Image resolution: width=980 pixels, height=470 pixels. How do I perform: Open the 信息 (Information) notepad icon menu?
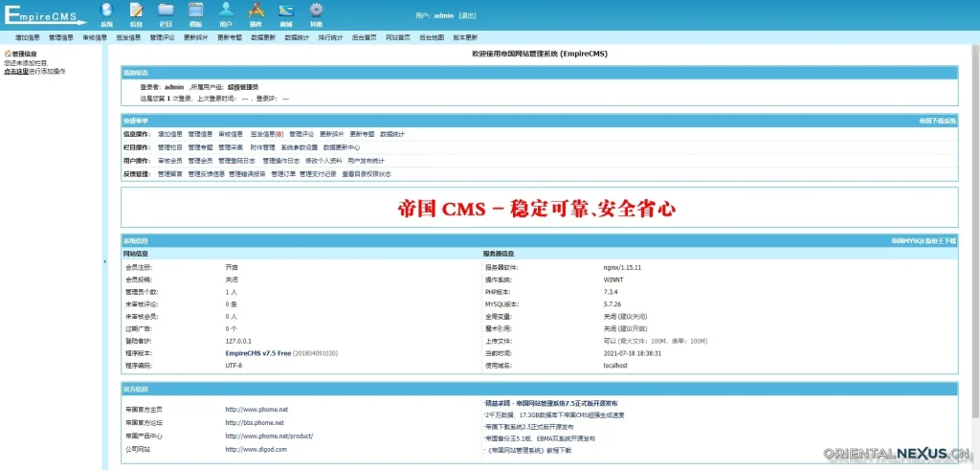[136, 14]
